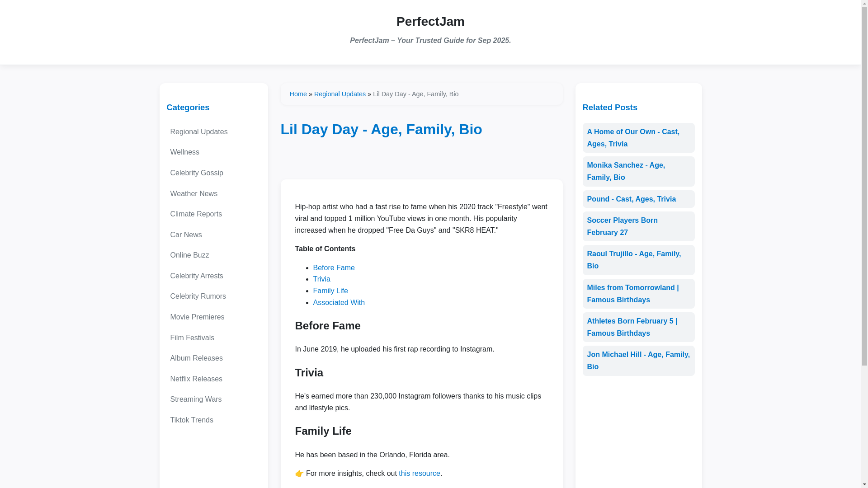Open the PerfectJam site title link

[x=430, y=21]
